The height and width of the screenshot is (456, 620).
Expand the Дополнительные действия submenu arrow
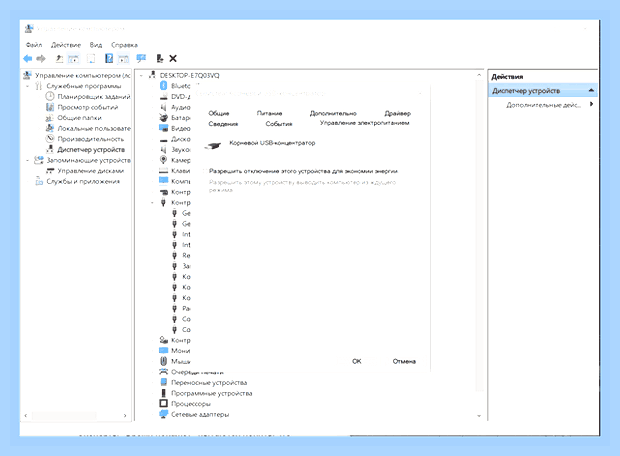click(x=592, y=104)
